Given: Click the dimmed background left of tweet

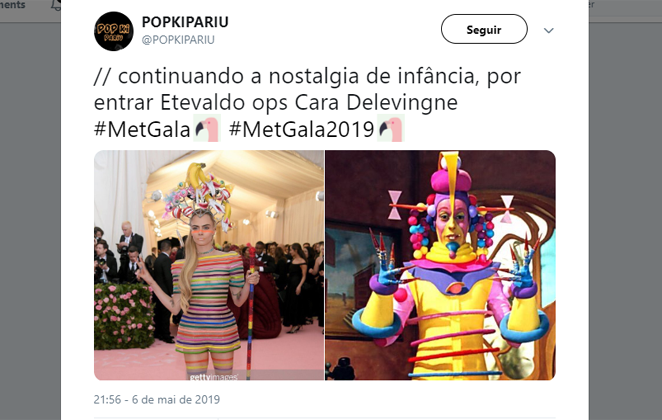Looking at the screenshot, I should (x=30, y=219).
